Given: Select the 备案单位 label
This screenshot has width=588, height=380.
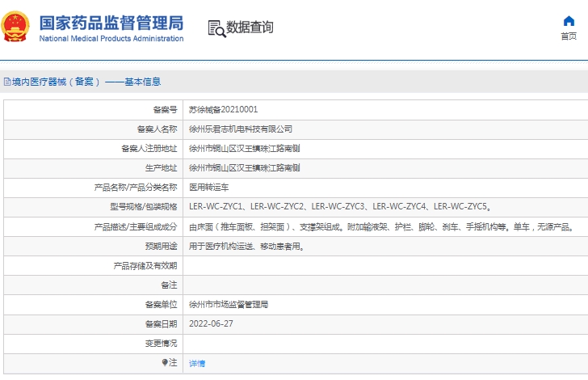Looking at the screenshot, I should tap(161, 305).
